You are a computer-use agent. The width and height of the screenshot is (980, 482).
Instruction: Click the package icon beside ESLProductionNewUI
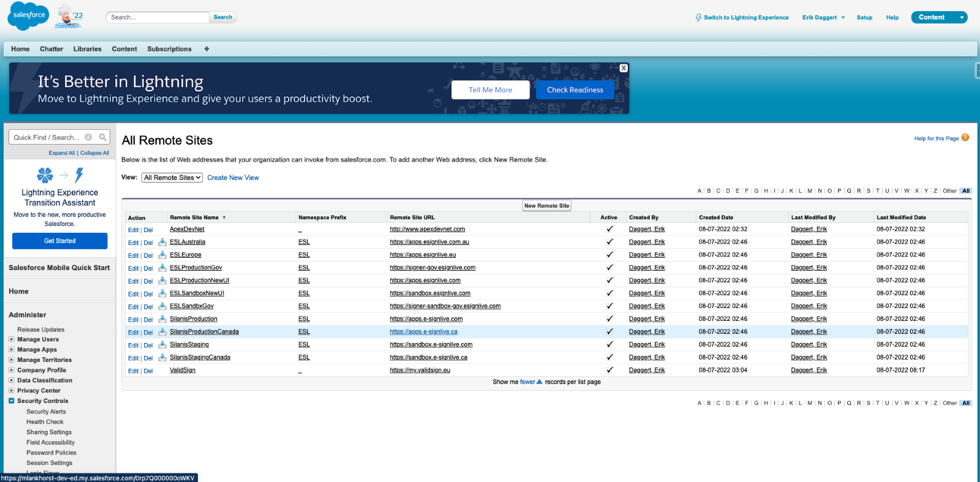tap(162, 281)
